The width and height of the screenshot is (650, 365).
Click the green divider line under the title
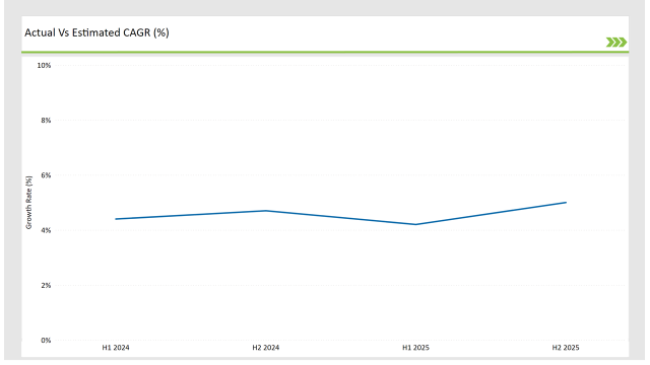[x=325, y=52]
